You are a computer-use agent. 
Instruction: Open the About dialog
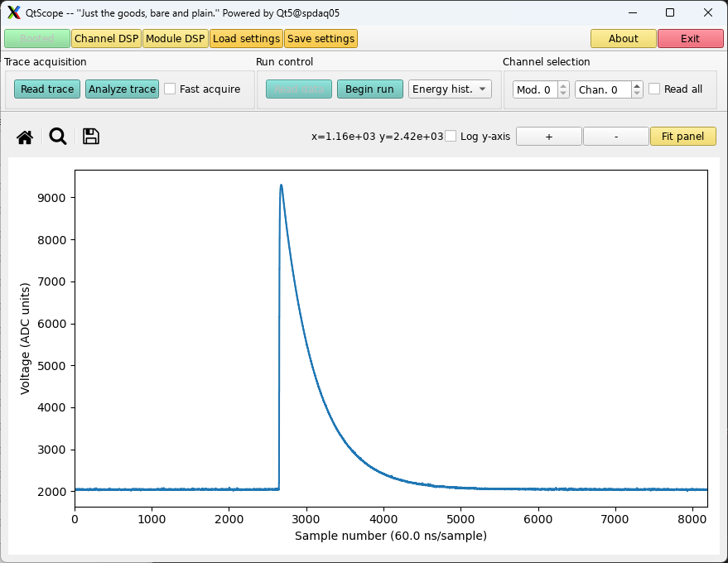click(624, 39)
